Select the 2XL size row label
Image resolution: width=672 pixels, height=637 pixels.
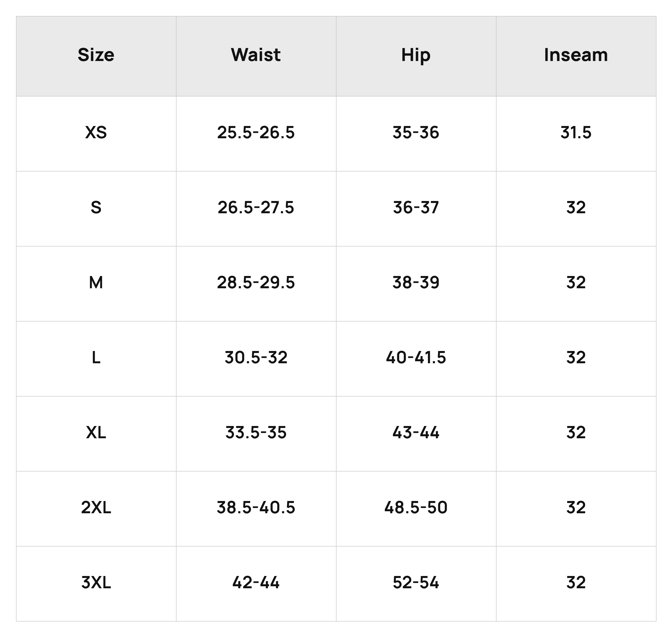pos(96,508)
